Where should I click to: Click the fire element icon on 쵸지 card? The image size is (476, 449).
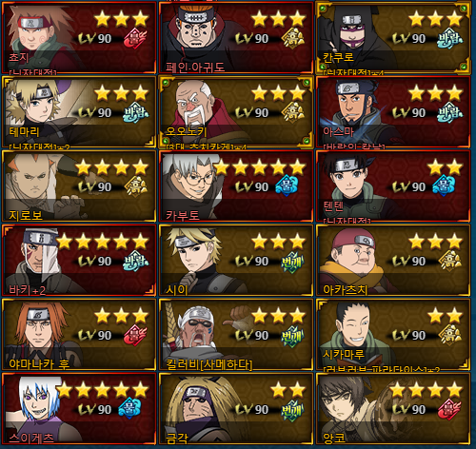coord(135,38)
